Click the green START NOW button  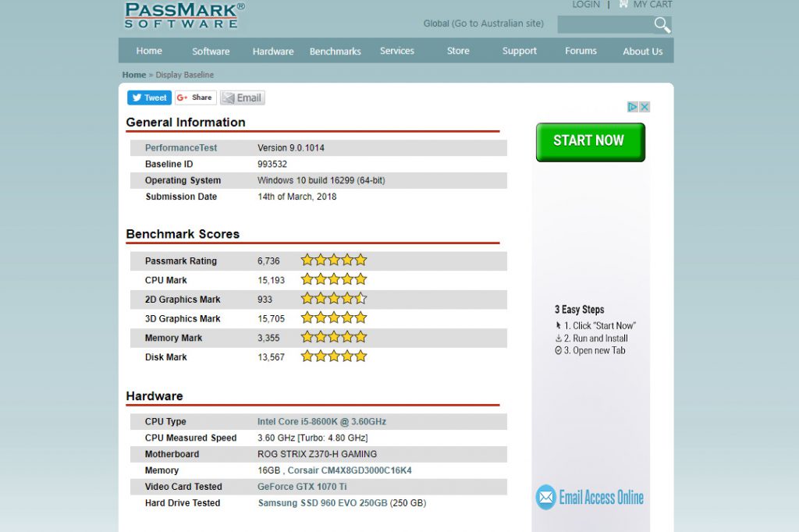pos(591,142)
